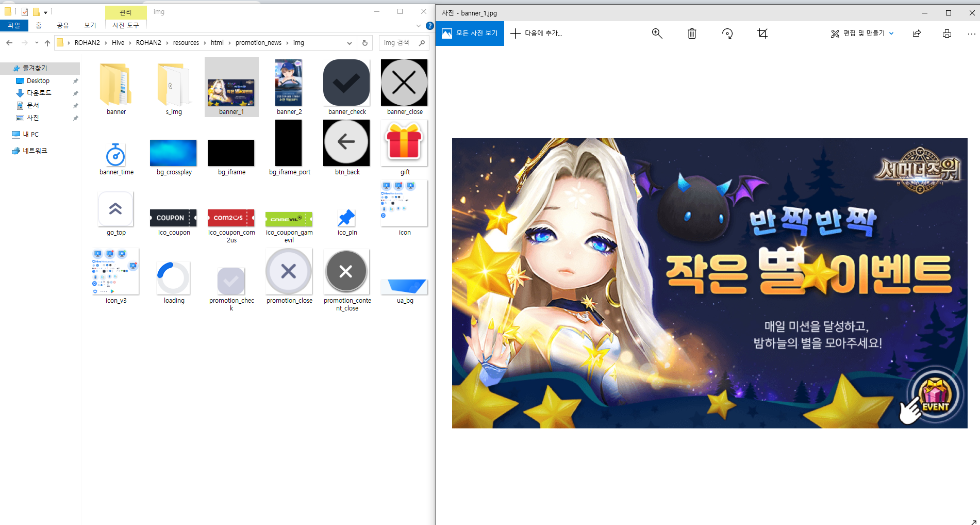Select the loading image file
980x525 pixels.
pos(174,283)
